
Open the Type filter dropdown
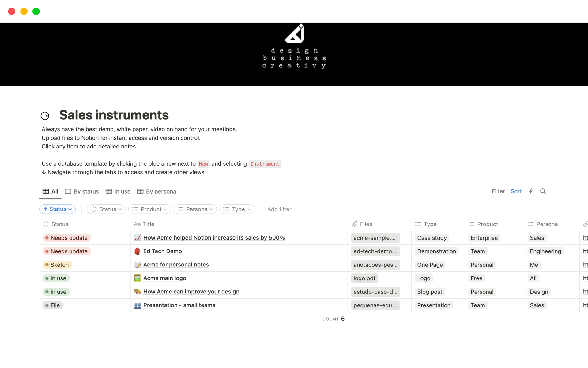coord(237,209)
